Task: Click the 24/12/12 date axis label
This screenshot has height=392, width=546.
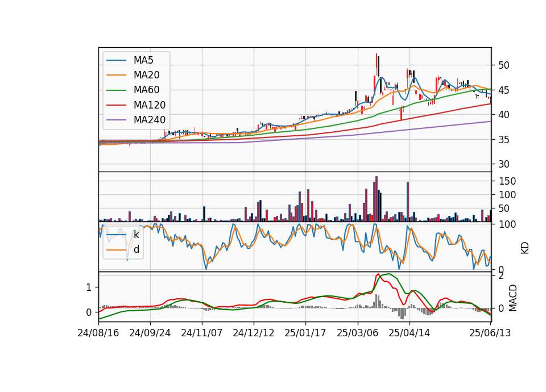Action: tap(254, 333)
